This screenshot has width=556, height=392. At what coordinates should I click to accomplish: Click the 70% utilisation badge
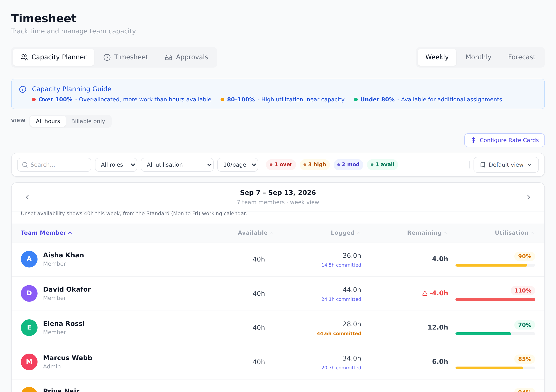(x=524, y=325)
